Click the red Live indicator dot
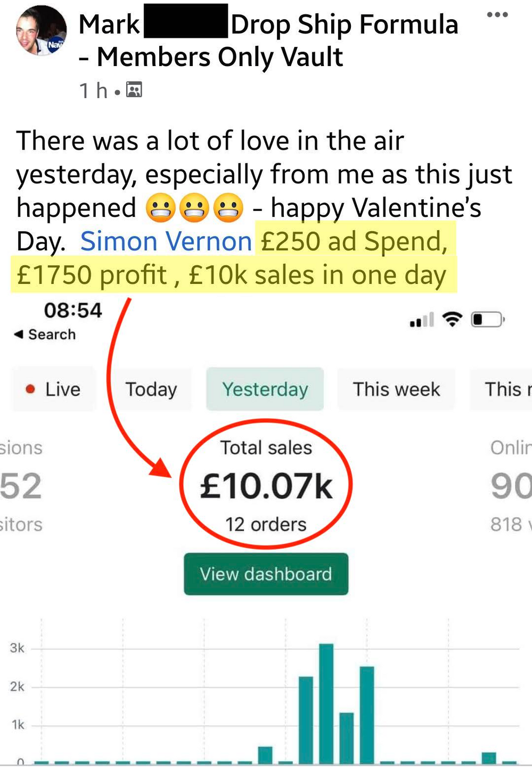 click(30, 389)
